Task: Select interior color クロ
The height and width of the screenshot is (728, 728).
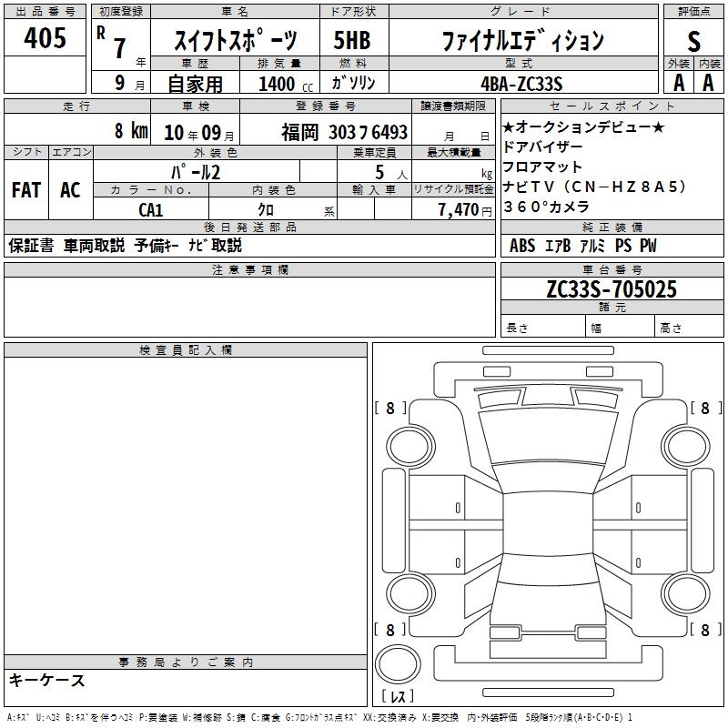Action: coord(266,210)
